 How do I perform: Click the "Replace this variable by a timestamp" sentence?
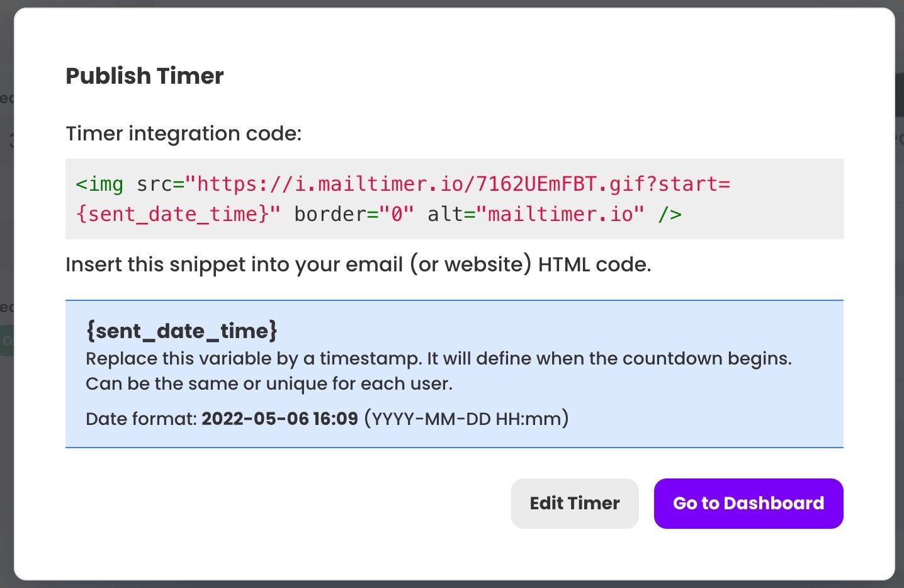coord(438,359)
